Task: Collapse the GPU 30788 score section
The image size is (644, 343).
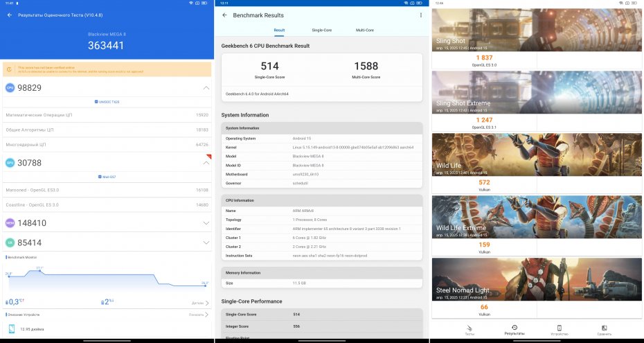Action: point(206,163)
